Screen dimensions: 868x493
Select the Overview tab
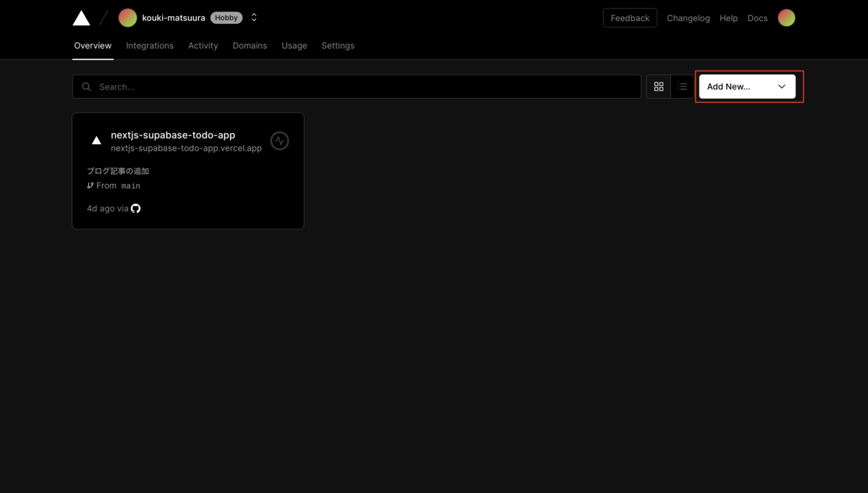[x=93, y=46]
